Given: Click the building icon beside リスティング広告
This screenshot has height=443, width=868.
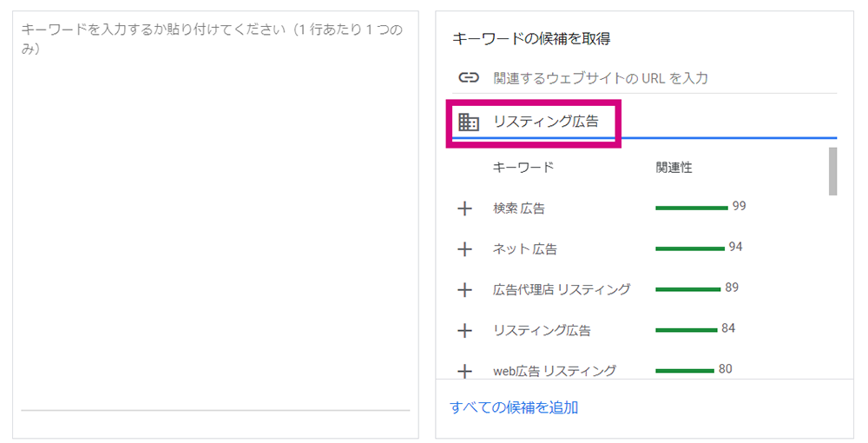Looking at the screenshot, I should (x=469, y=122).
